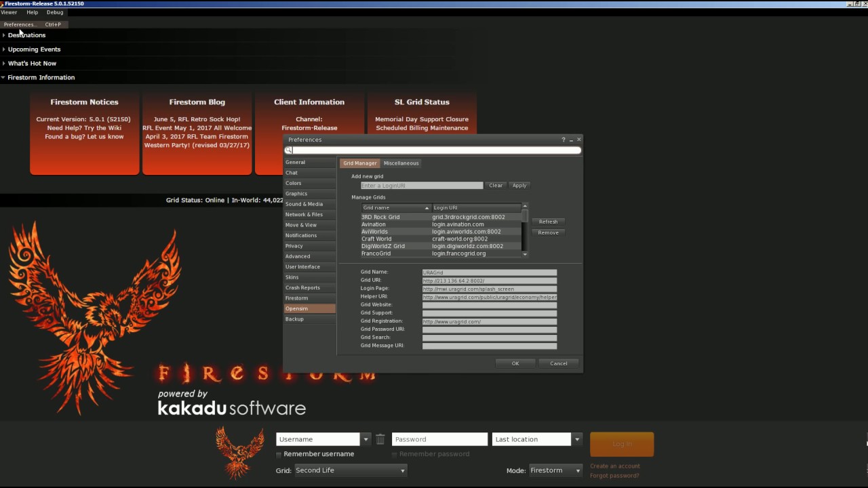Select the Avination grid row

point(441,224)
